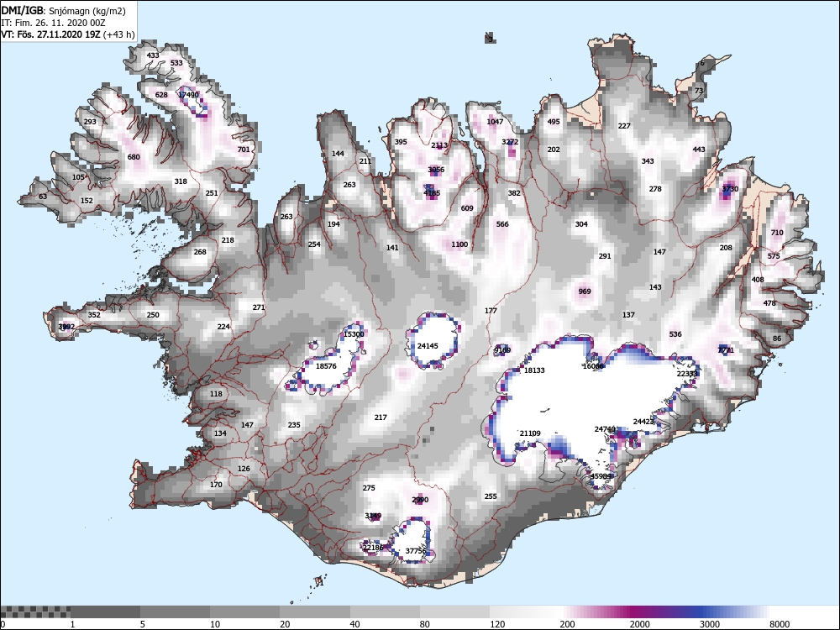The image size is (840, 630).
Task: Click the dark gray legend segment between 1 and 5
Action: click(x=105, y=612)
